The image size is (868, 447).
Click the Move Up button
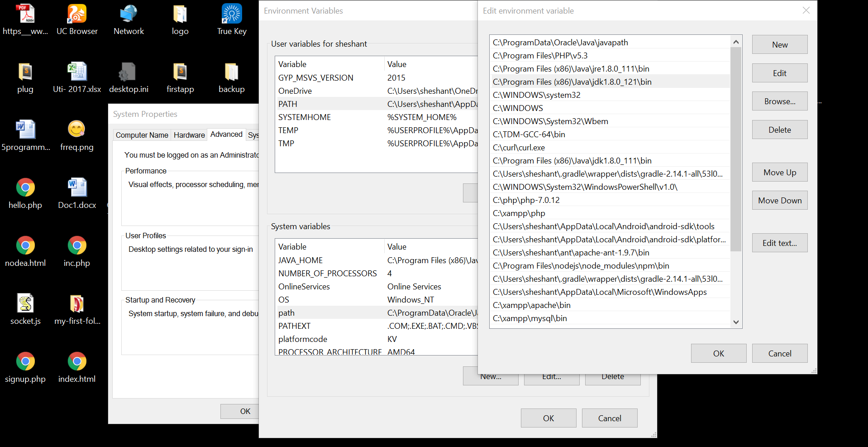pos(779,172)
